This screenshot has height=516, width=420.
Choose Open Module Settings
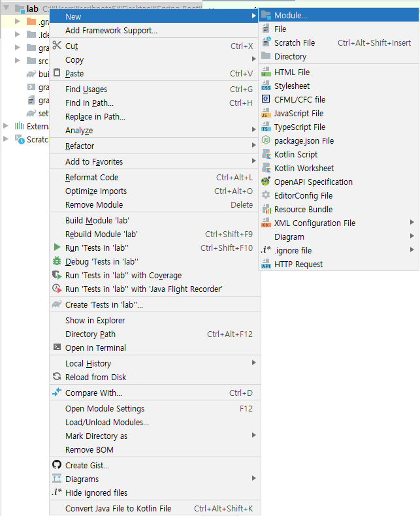[105, 409]
